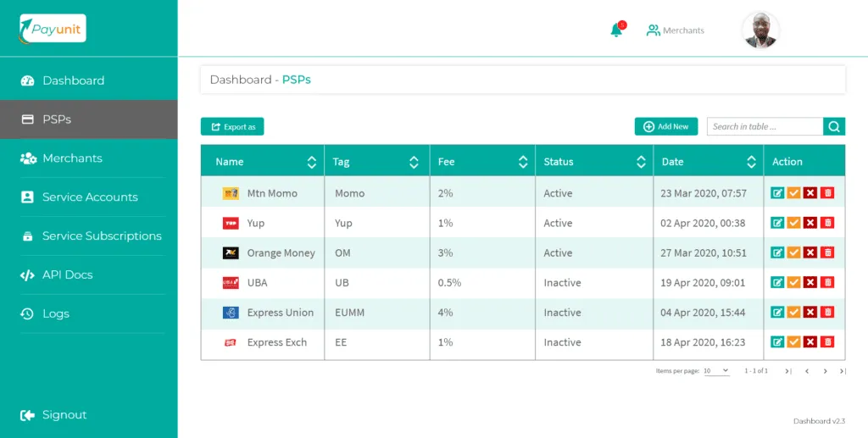Open Merchants in the sidebar
The image size is (868, 438).
pos(88,158)
